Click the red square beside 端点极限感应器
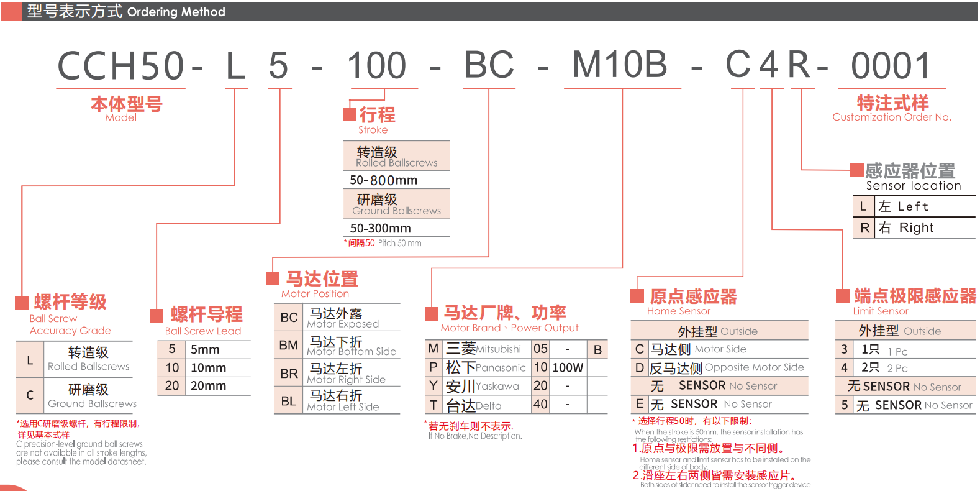The width and height of the screenshot is (980, 491). click(x=842, y=295)
